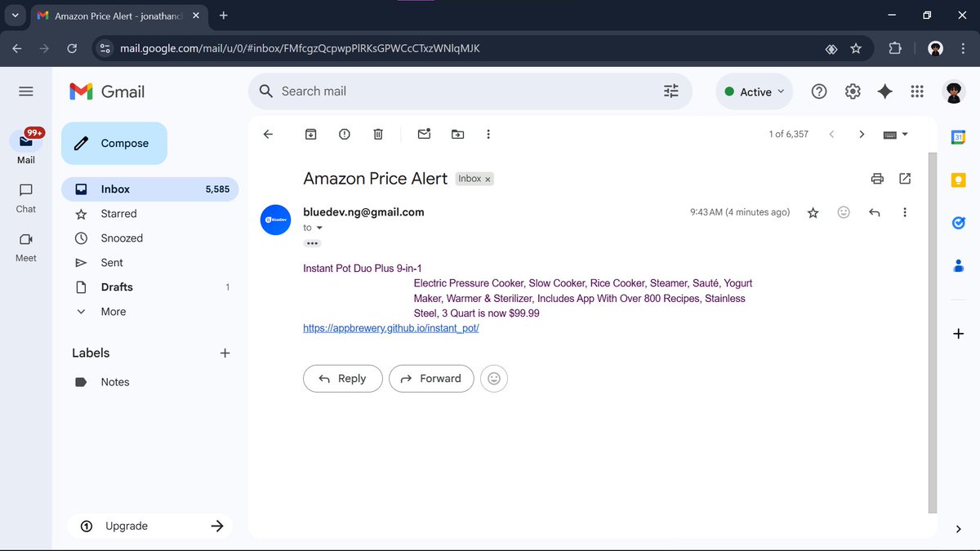Viewport: 980px width, 551px height.
Task: Open Active status dropdown
Action: (754, 91)
